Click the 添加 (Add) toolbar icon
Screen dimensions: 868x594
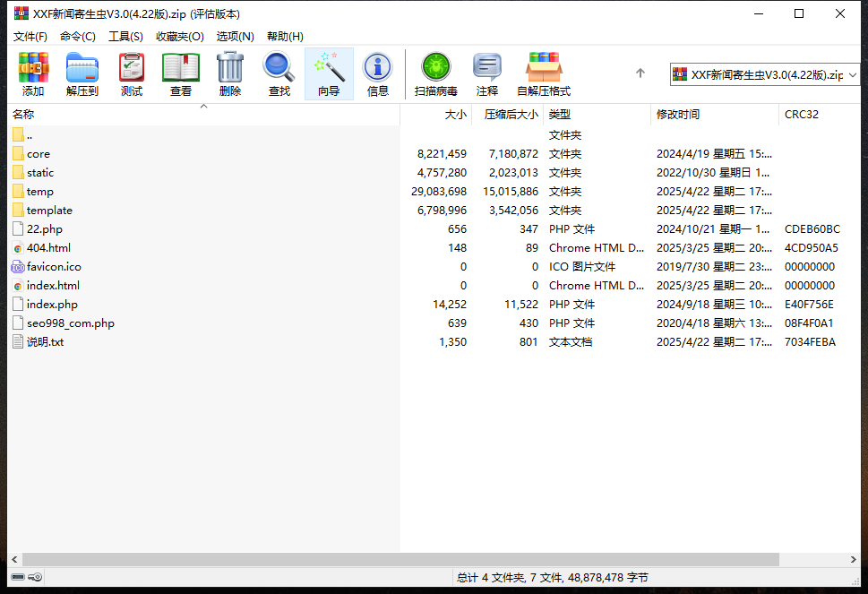click(x=33, y=73)
